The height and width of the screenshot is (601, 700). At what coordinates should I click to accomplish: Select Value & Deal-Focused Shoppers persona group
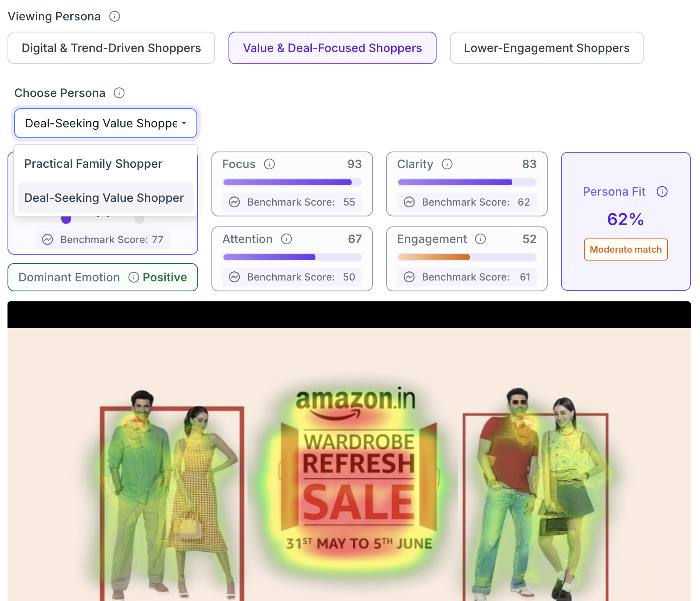pos(332,48)
